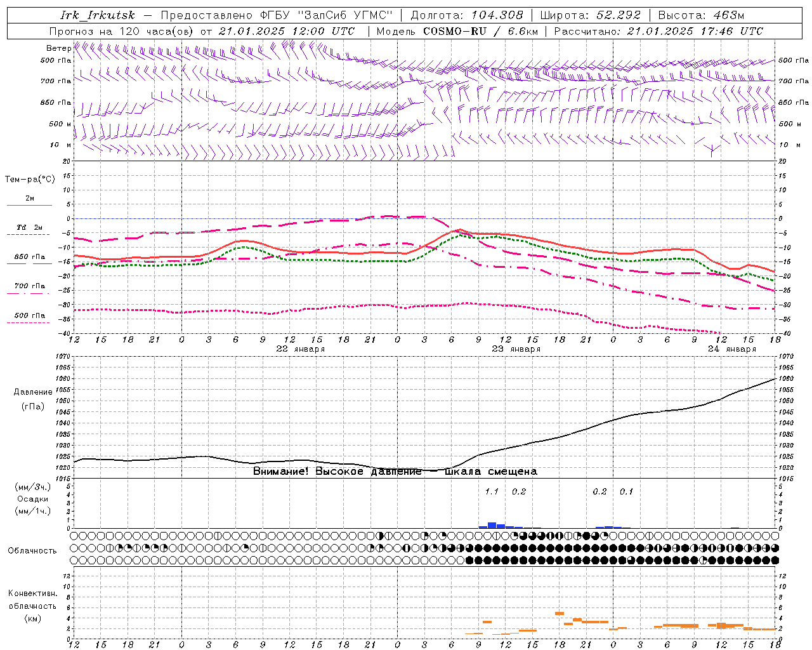Click the Долгота: 104.308 value
Image resolution: width=812 pixels, height=650 pixels.
coord(467,15)
